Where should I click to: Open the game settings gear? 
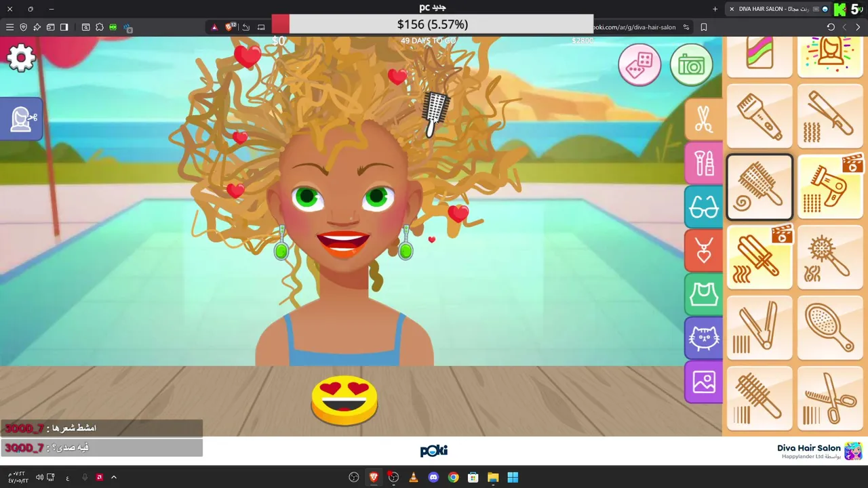point(21,58)
